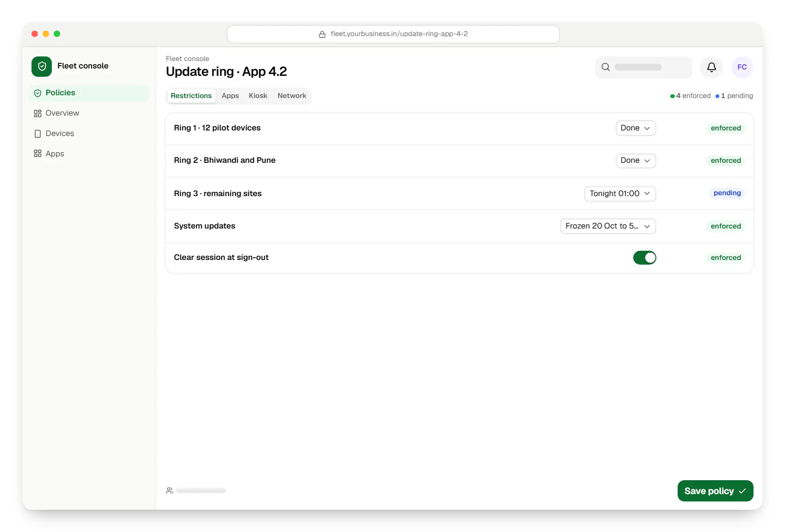Click the search magnifier icon
The height and width of the screenshot is (532, 785).
(x=605, y=67)
